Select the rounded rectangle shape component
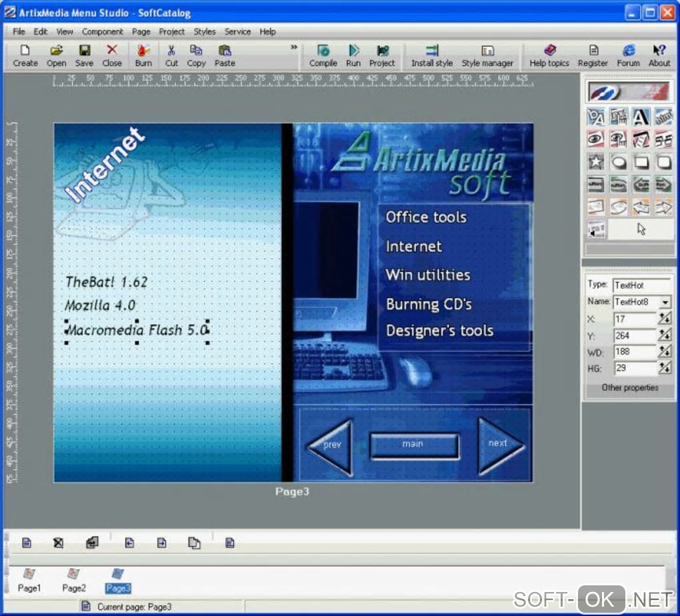Screen dimensions: 680x616 coord(663,162)
